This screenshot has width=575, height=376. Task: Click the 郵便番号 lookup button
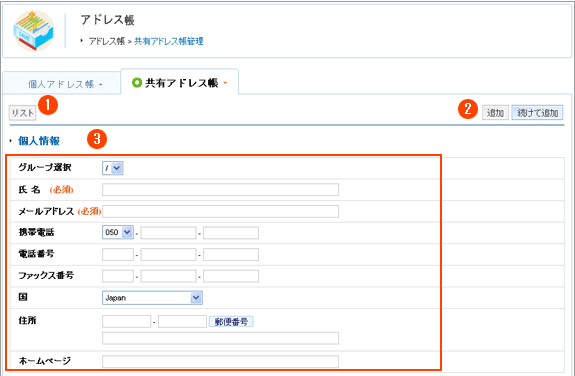click(231, 322)
